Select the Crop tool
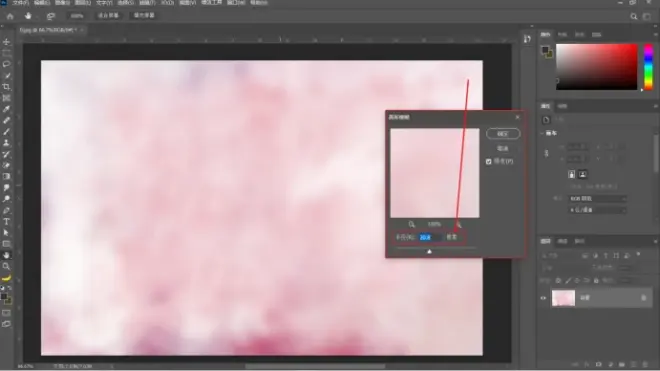This screenshot has width=660, height=371. click(6, 87)
